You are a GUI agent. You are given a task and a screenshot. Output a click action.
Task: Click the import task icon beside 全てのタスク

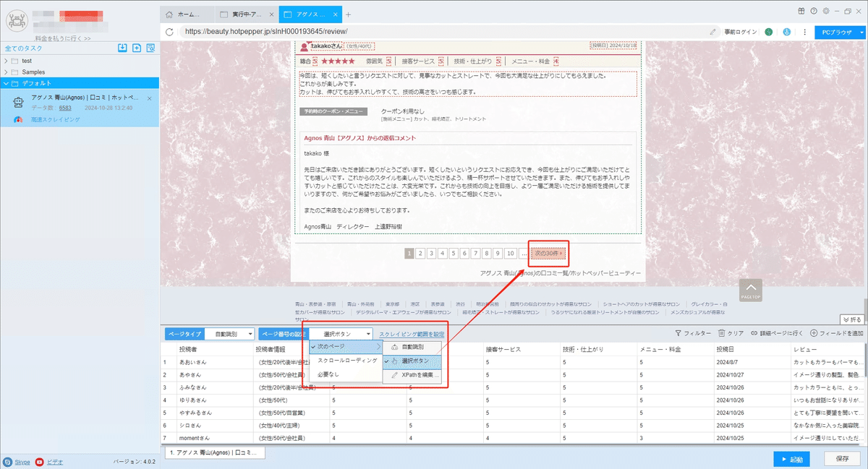123,48
